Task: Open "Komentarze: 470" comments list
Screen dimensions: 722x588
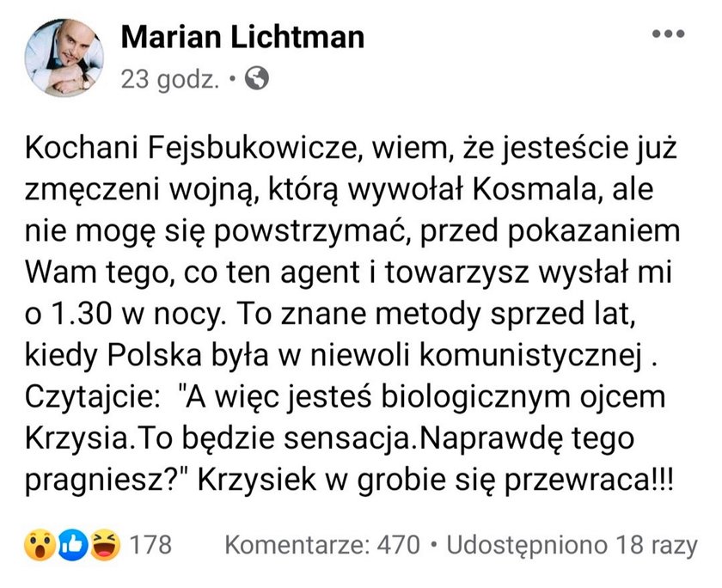Action: [322, 545]
